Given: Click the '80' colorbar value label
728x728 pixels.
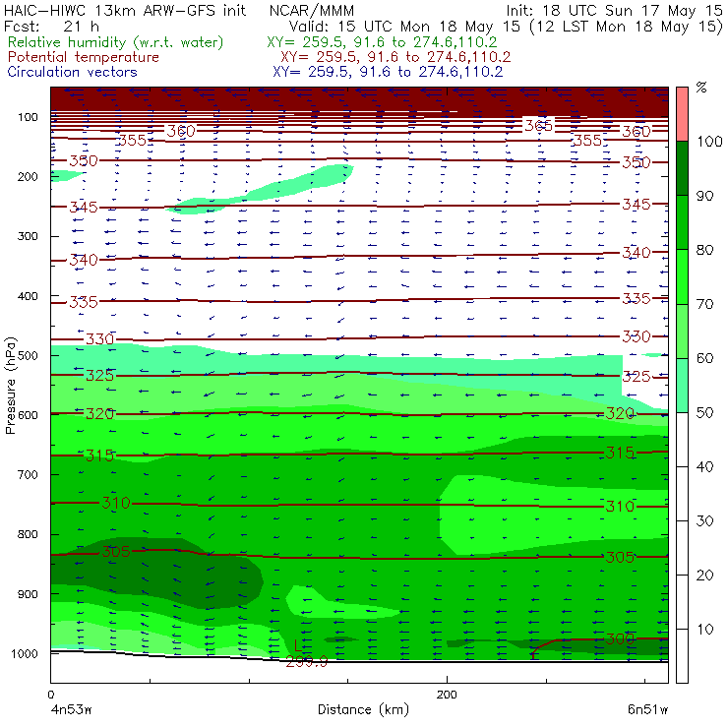Looking at the screenshot, I should pos(704,250).
